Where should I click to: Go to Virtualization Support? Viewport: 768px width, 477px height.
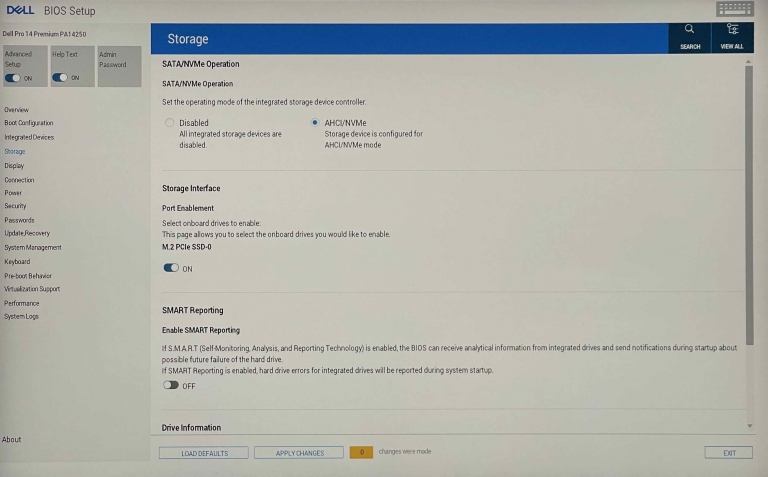pyautogui.click(x=32, y=289)
